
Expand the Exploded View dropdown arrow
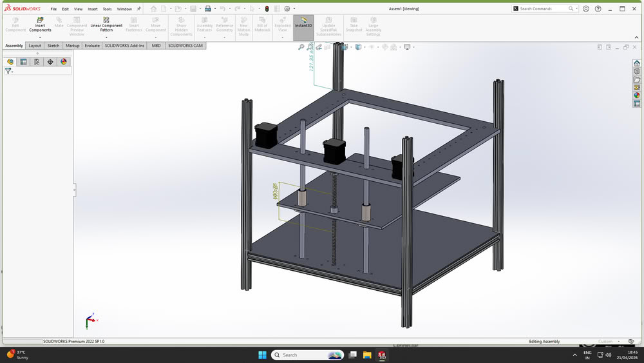tap(283, 37)
